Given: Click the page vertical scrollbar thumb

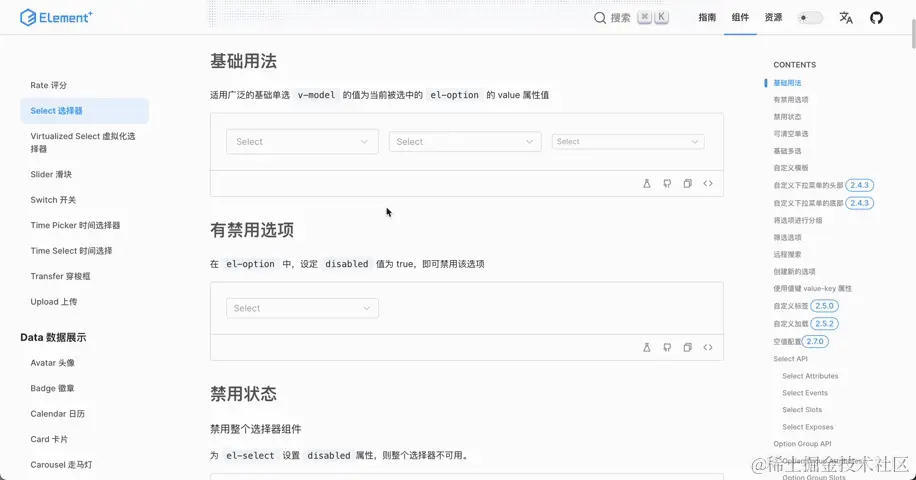Looking at the screenshot, I should [x=913, y=34].
